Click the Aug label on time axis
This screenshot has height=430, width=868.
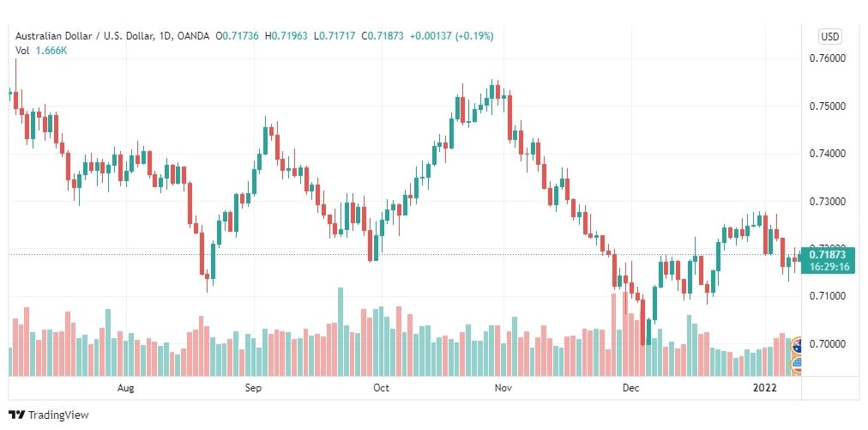pyautogui.click(x=126, y=388)
